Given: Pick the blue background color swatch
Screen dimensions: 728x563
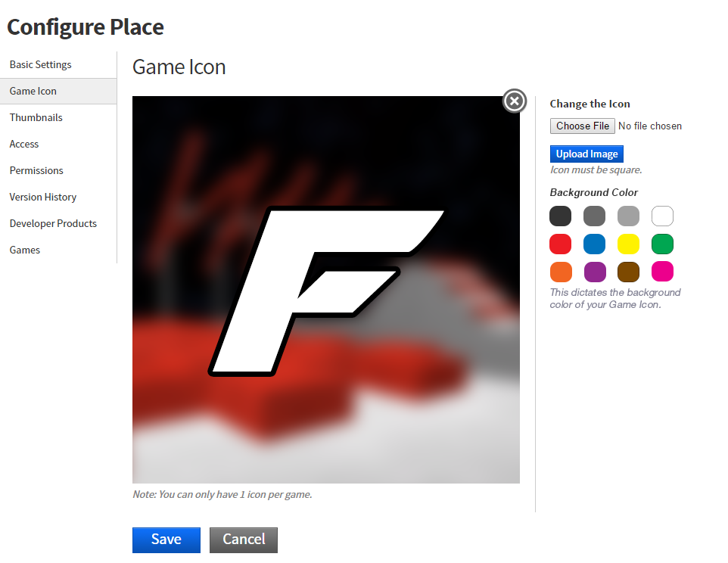Looking at the screenshot, I should [594, 244].
